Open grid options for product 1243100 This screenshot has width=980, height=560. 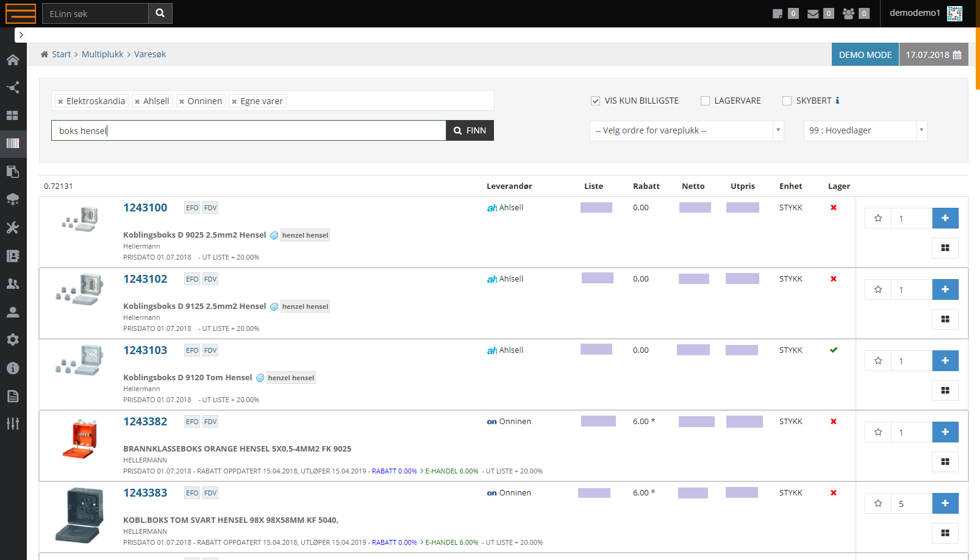pos(945,248)
